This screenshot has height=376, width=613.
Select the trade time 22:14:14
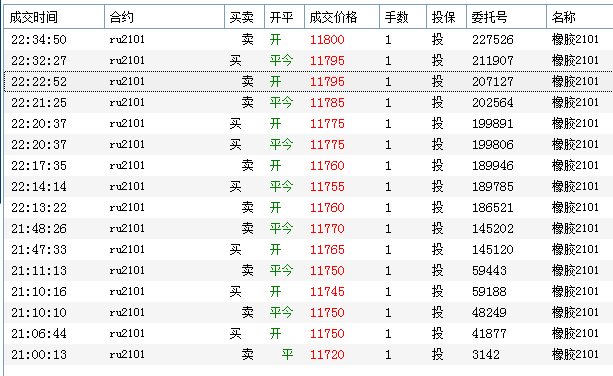pyautogui.click(x=39, y=187)
